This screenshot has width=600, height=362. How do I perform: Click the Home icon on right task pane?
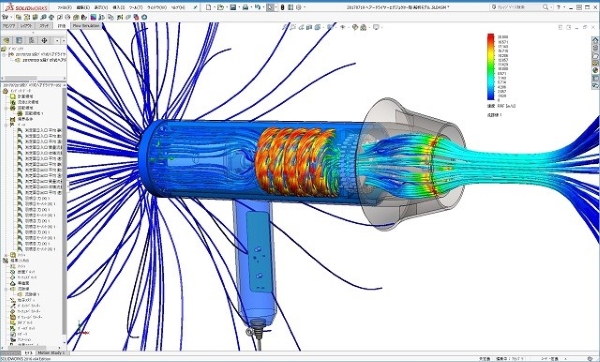(x=595, y=40)
